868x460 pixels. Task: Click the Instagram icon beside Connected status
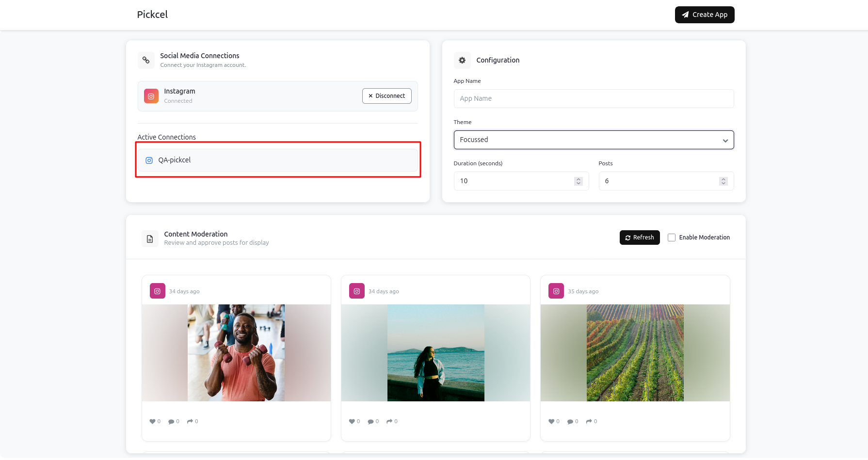[151, 95]
